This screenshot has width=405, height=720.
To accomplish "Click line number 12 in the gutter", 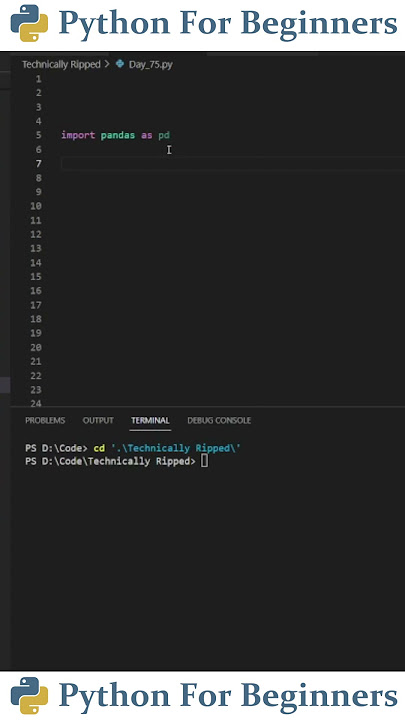I will [x=36, y=234].
